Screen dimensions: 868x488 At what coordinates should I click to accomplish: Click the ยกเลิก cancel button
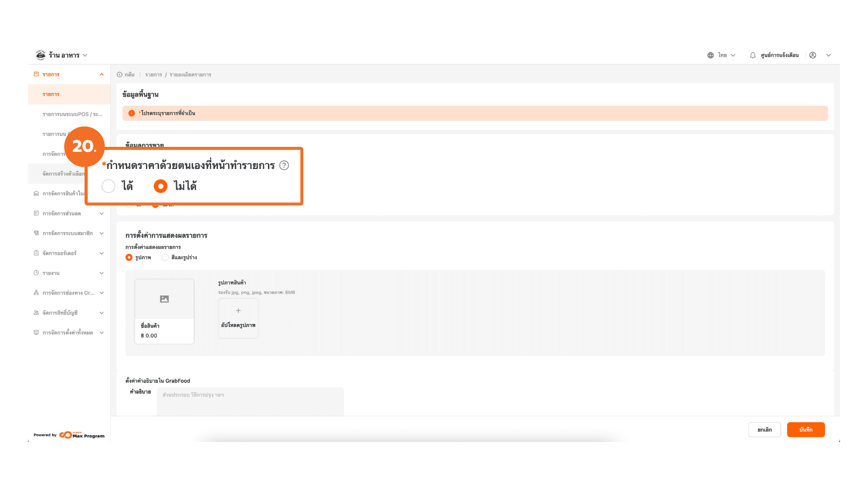click(x=764, y=430)
